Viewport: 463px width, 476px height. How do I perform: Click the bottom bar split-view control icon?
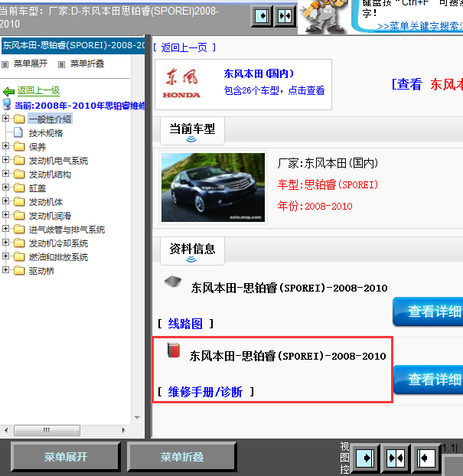click(396, 458)
